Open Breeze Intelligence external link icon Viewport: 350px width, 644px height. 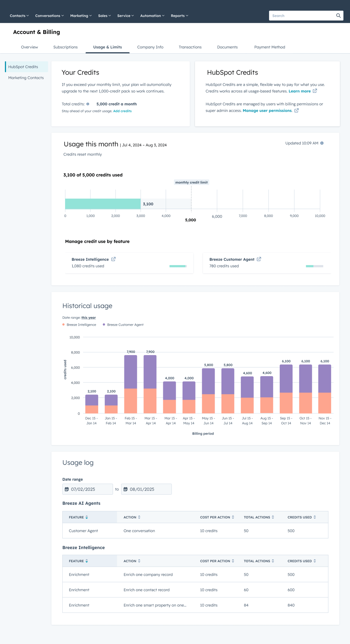click(x=113, y=259)
